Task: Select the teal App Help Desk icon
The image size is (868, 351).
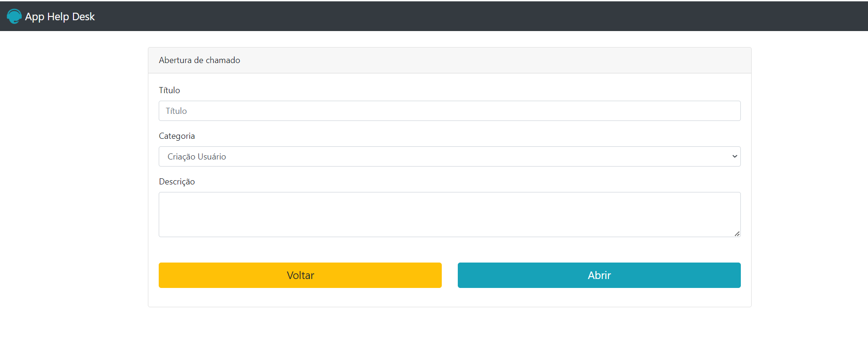Action: pos(14,16)
